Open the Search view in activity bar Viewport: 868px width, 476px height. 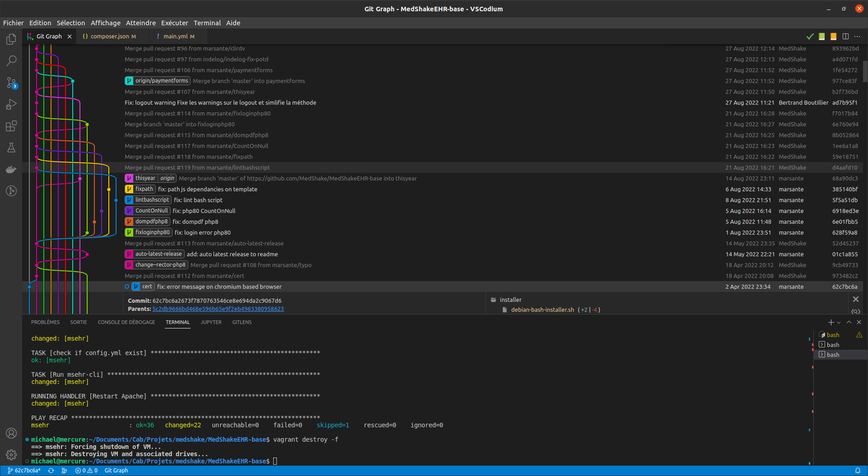[x=11, y=60]
